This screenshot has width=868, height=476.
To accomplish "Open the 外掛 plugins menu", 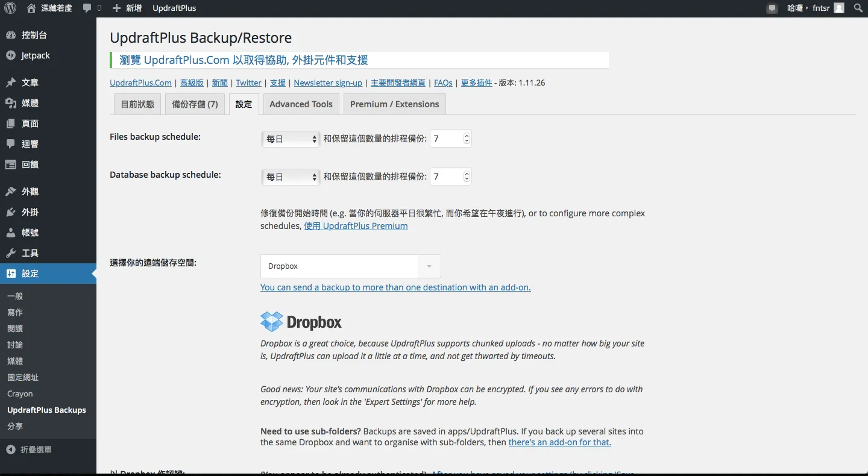I will click(30, 212).
